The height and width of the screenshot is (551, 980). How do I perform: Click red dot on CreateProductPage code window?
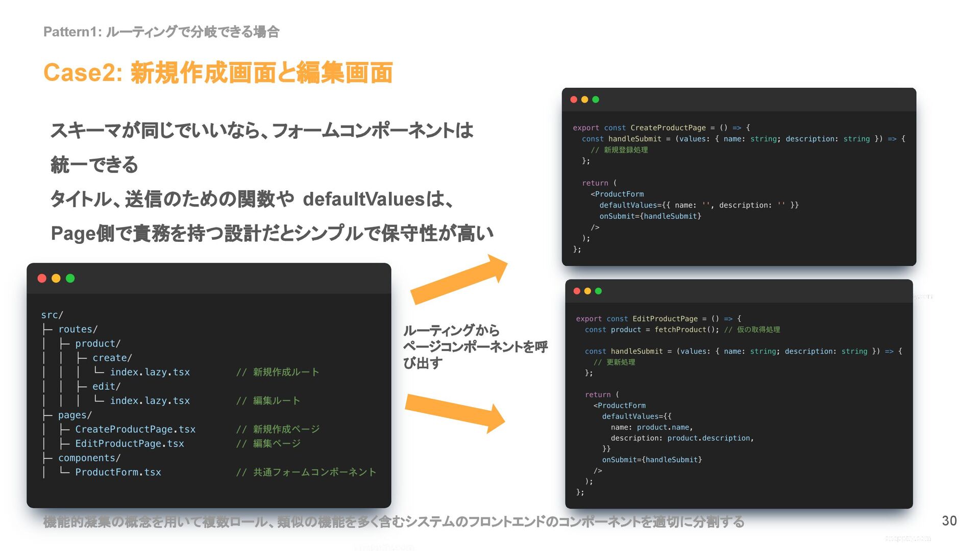tap(574, 99)
